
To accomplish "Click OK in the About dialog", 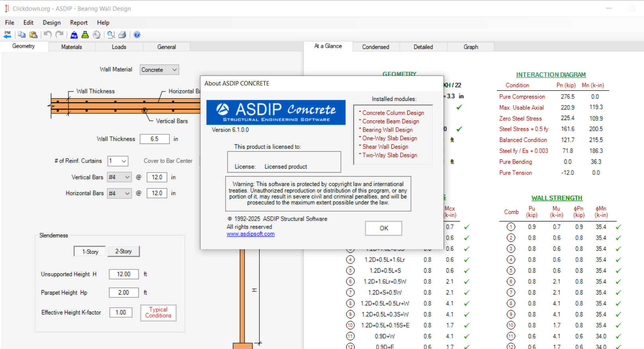I will click(384, 228).
